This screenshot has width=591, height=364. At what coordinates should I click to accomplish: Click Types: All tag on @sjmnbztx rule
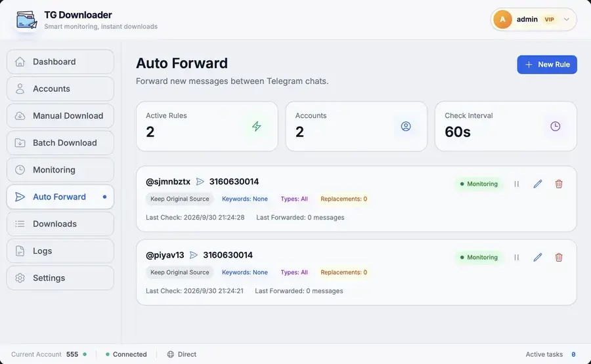(x=294, y=199)
